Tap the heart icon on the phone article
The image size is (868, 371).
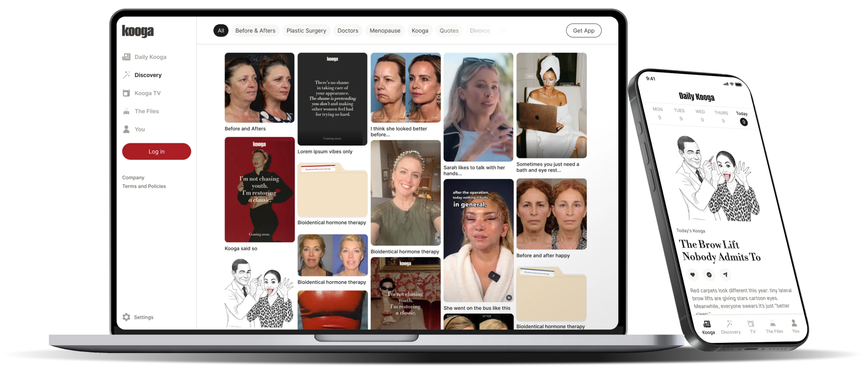(x=693, y=275)
